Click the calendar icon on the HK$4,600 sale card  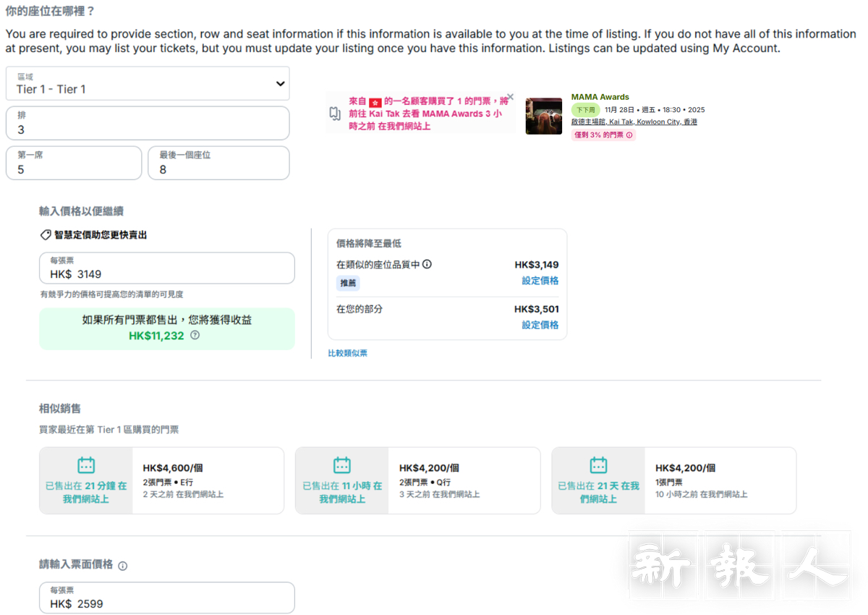tap(86, 465)
